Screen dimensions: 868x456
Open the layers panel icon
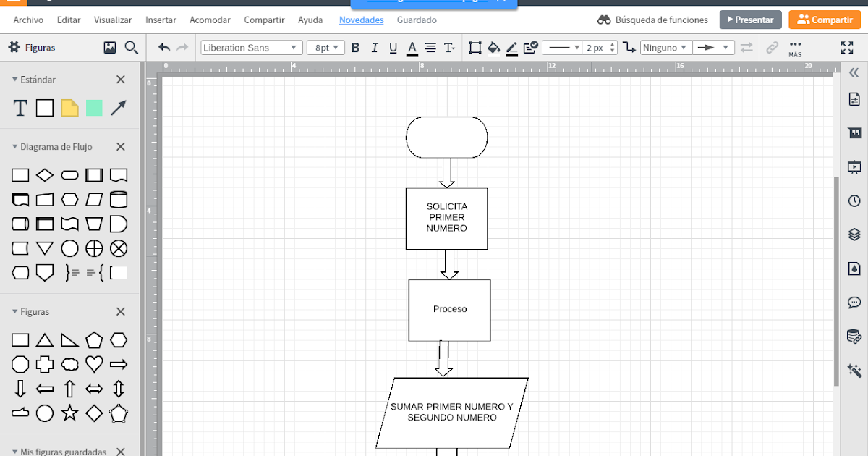854,235
